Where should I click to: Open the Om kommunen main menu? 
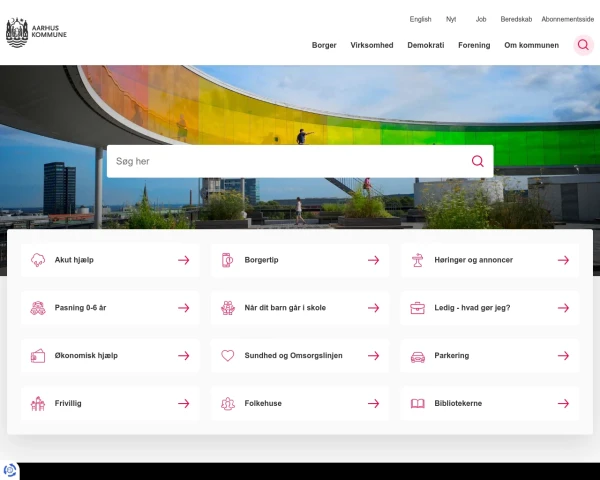(531, 45)
